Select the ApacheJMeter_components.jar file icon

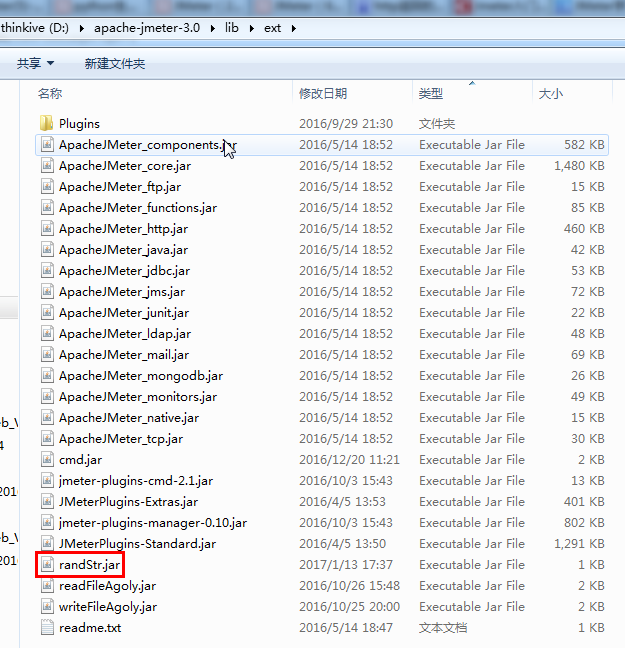(48, 144)
